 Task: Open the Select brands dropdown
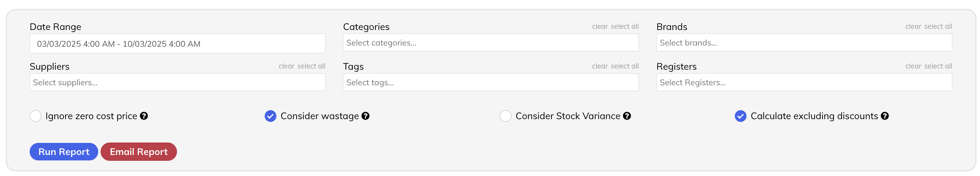pyautogui.click(x=804, y=42)
